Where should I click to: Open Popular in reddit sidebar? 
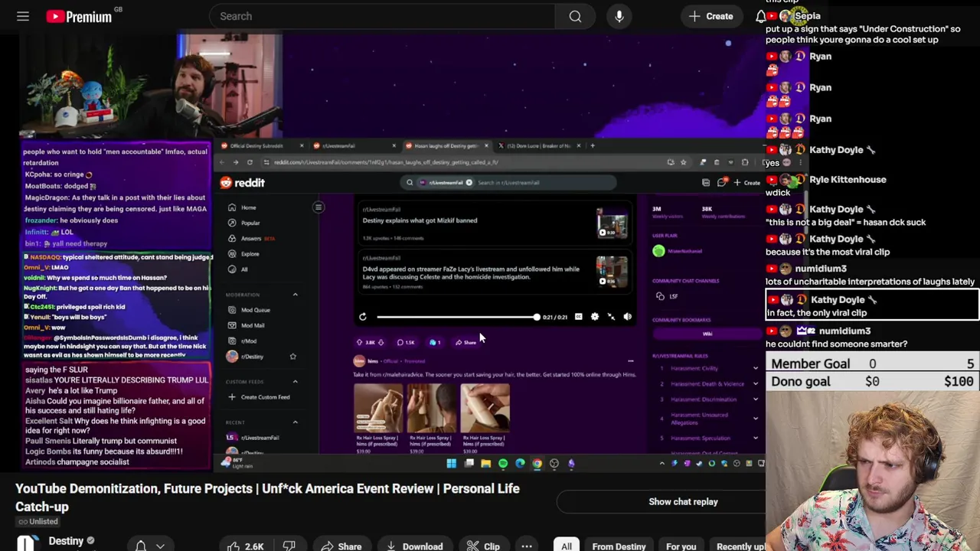point(250,223)
